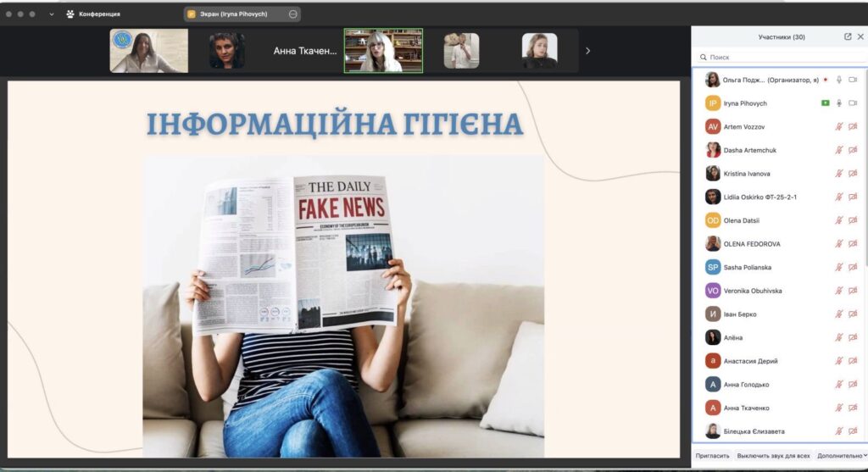Close the participants panel
Image resolution: width=868 pixels, height=472 pixels.
[x=860, y=36]
